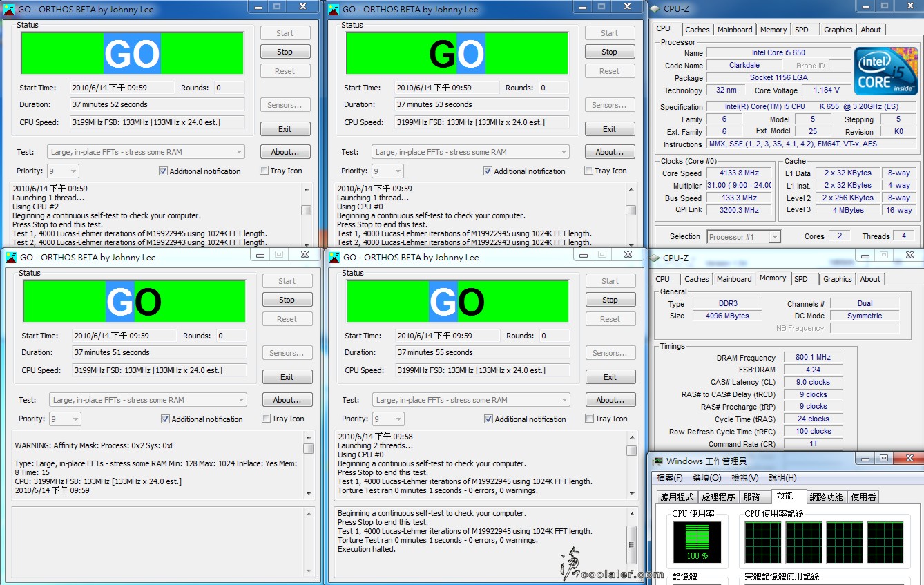Open Graphics tab in CPU-Z Memory timings window
Viewport: 924px width, 585px height.
point(837,279)
